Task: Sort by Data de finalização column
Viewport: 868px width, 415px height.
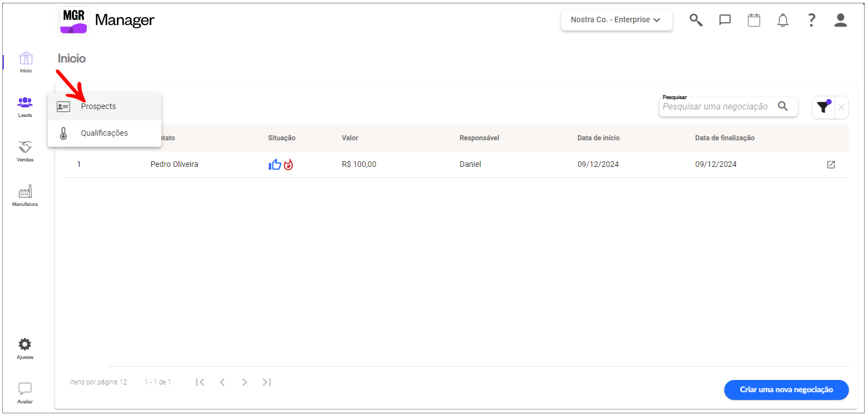Action: [x=724, y=138]
